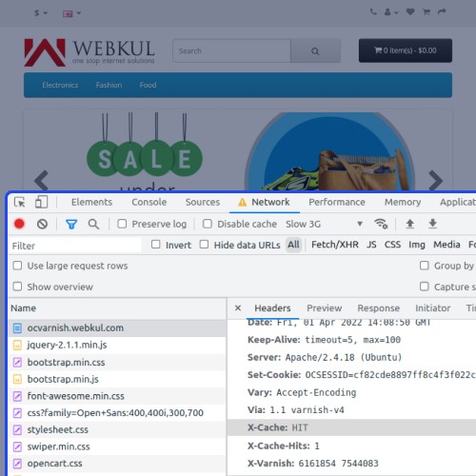The image size is (476, 476).
Task: Open network search with the magnifier icon
Action: [x=93, y=224]
